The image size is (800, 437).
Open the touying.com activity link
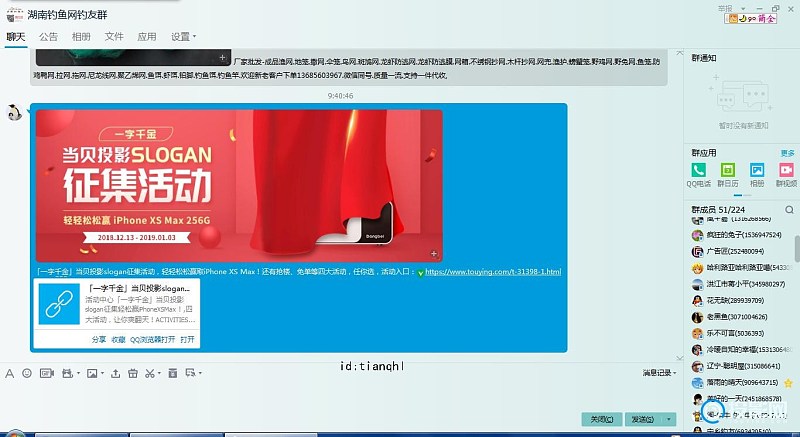(x=493, y=272)
